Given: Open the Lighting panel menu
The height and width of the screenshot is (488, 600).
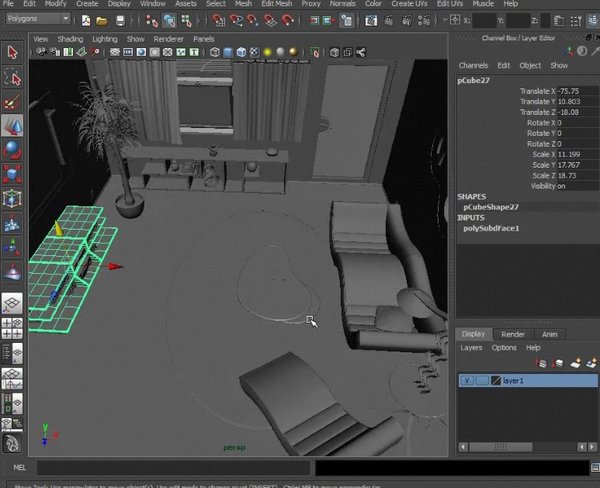Looking at the screenshot, I should point(105,39).
